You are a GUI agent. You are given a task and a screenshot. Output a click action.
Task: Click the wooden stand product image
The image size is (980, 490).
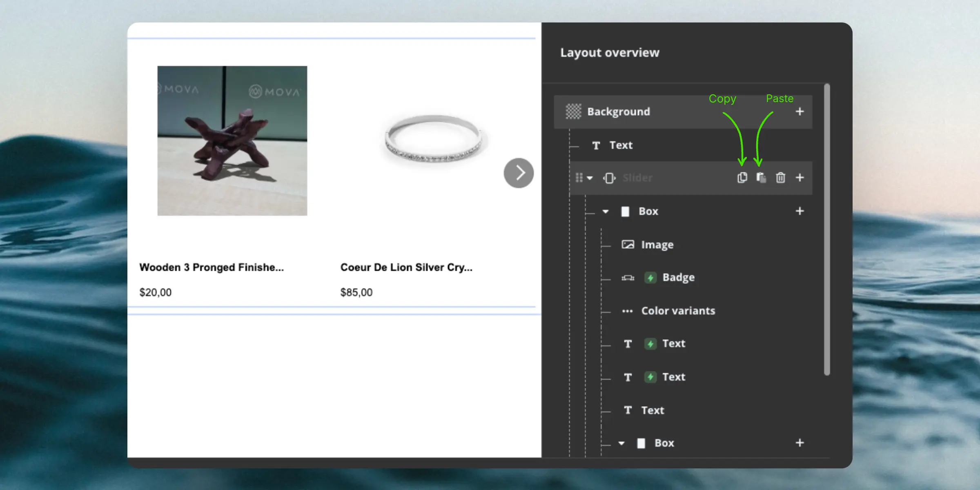point(232,141)
